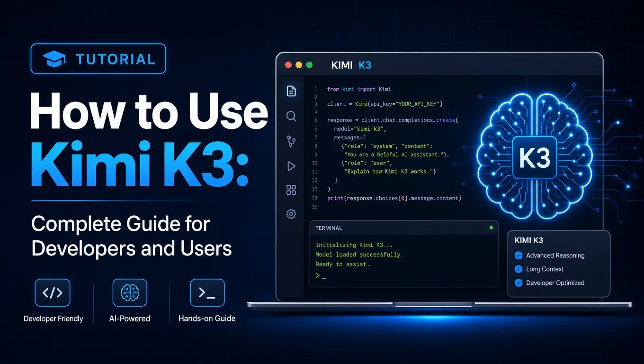Click the code brackets icon above Developer Friendly
The image size is (644, 364).
pos(53,293)
